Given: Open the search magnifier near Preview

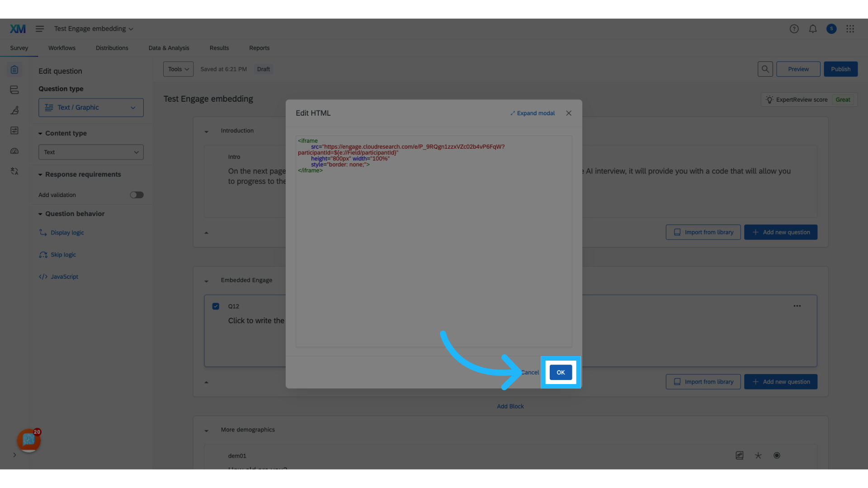Looking at the screenshot, I should coord(765,69).
